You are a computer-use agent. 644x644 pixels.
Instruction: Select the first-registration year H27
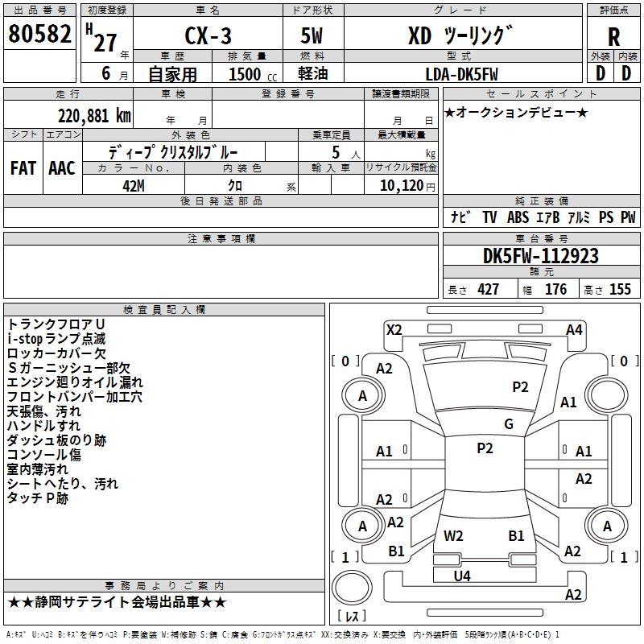point(102,39)
